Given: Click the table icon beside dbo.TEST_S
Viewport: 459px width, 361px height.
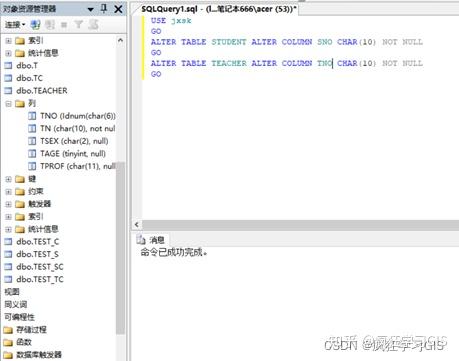Looking at the screenshot, I should (8, 254).
